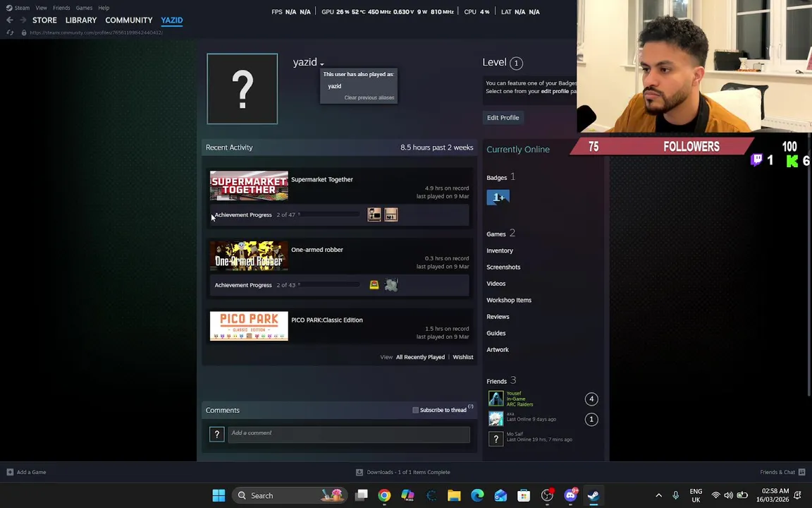Open friend Mo Saif's avatar
This screenshot has width=812, height=508.
click(x=496, y=439)
